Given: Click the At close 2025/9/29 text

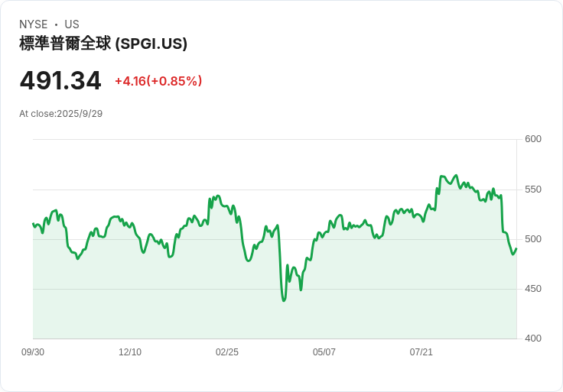Looking at the screenshot, I should pyautogui.click(x=61, y=114).
